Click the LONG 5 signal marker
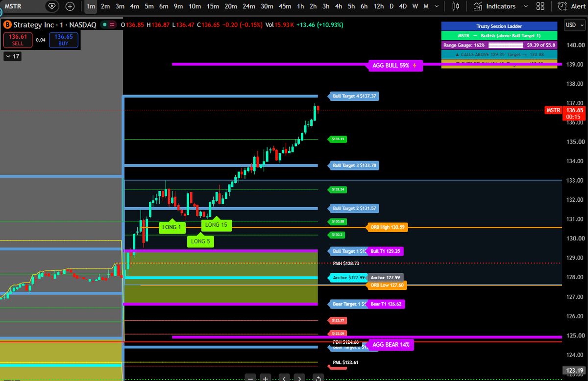 pos(200,240)
